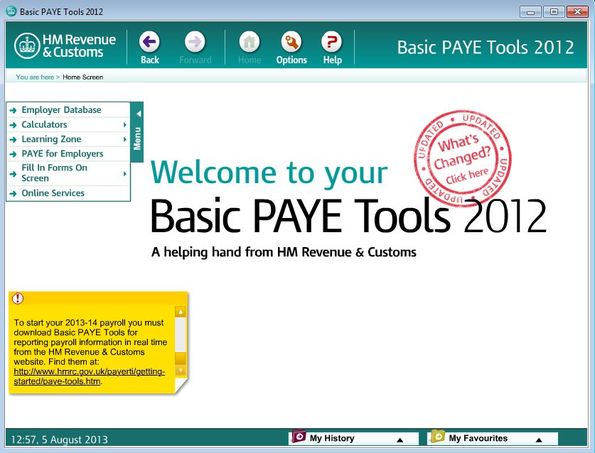Expand the My Favourites panel
This screenshot has height=453, width=595.
[538, 440]
